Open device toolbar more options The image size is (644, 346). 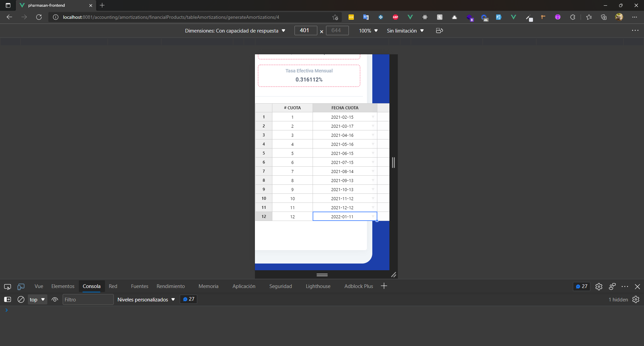coord(635,31)
